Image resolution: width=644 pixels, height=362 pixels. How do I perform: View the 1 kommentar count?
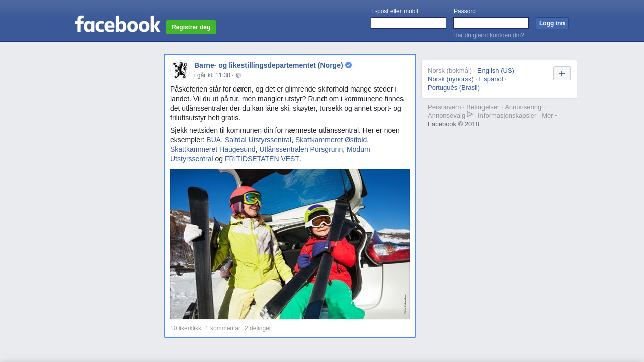(222, 328)
